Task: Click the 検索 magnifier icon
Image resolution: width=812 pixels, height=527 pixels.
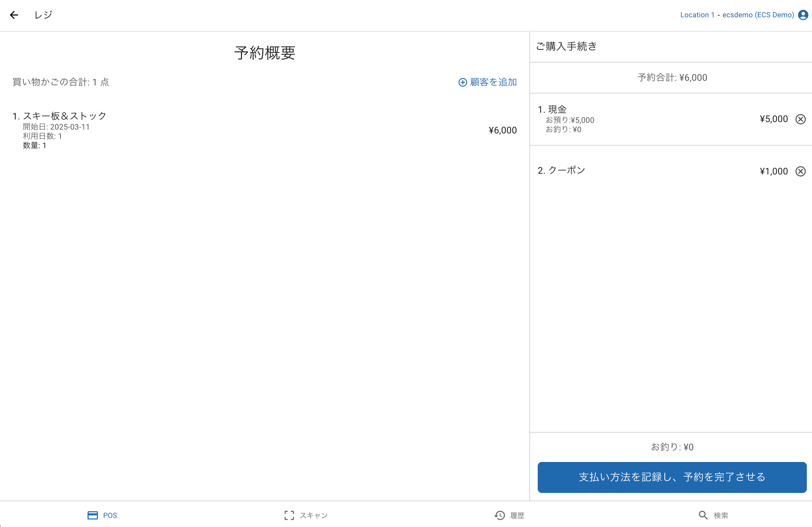Action: coord(703,515)
